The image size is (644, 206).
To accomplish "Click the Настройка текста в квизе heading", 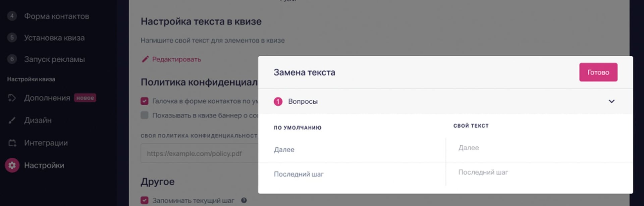I will pos(201,21).
